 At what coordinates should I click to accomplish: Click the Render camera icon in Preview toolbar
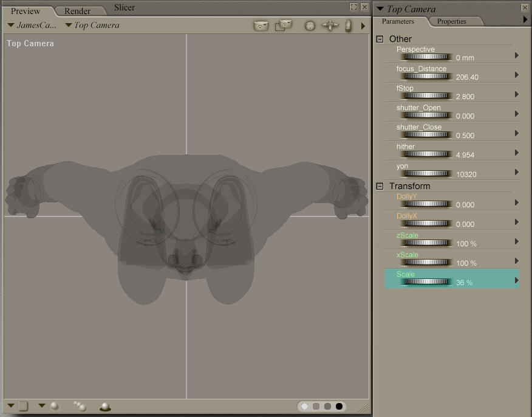[261, 26]
